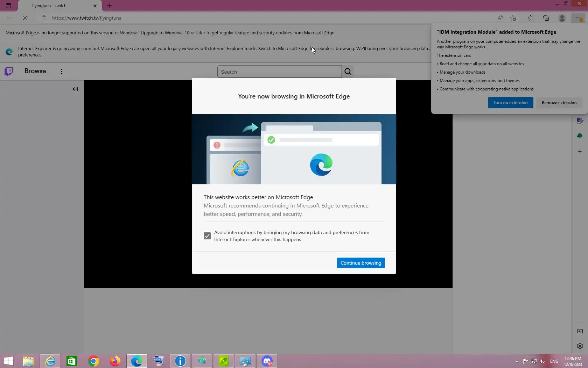Open Action Center flag icon
The image size is (588, 368).
[525, 361]
